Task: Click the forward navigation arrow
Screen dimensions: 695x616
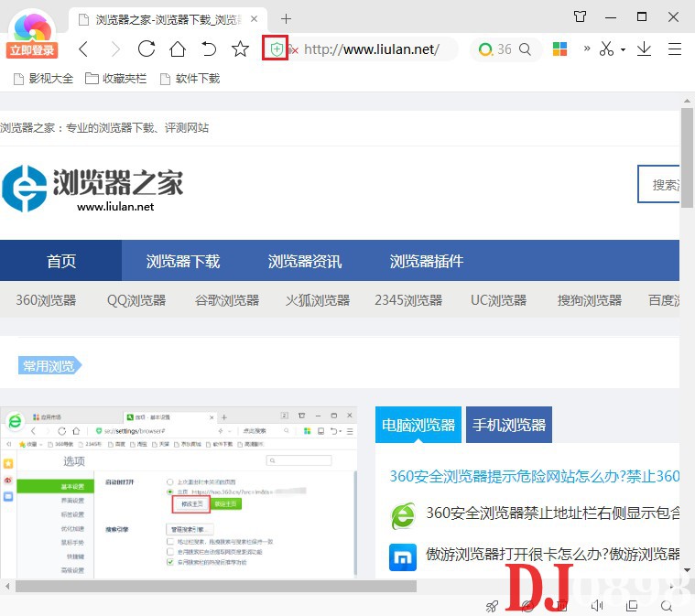Action: pyautogui.click(x=115, y=49)
